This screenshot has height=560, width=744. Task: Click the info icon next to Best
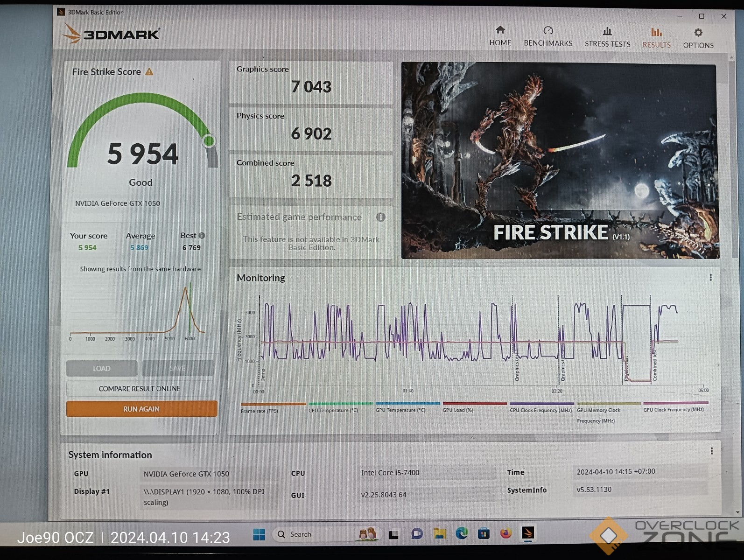click(x=202, y=236)
